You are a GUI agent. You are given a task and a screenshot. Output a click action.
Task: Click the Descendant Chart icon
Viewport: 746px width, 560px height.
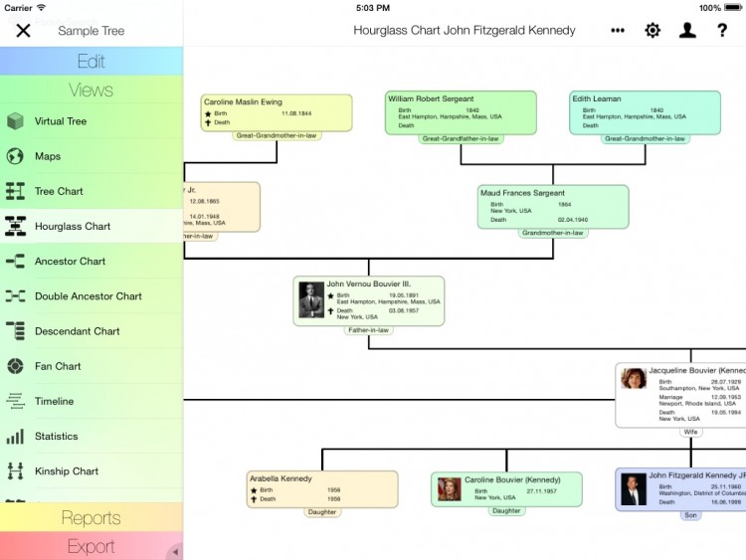point(15,331)
